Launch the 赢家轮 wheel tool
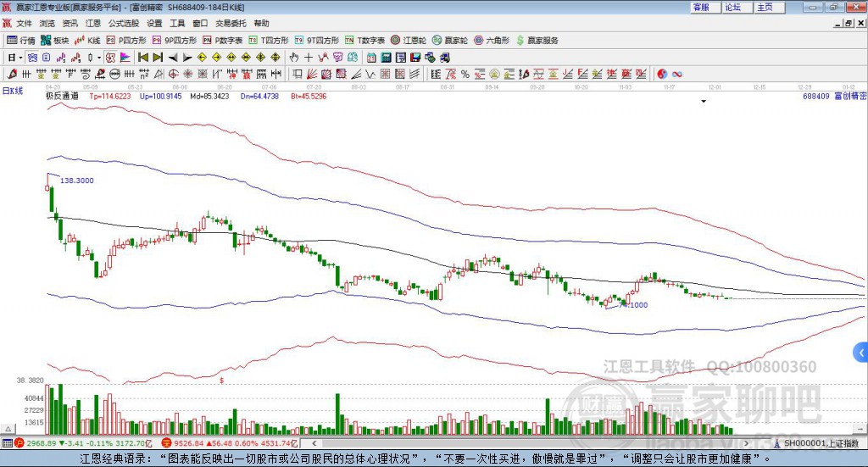 450,41
